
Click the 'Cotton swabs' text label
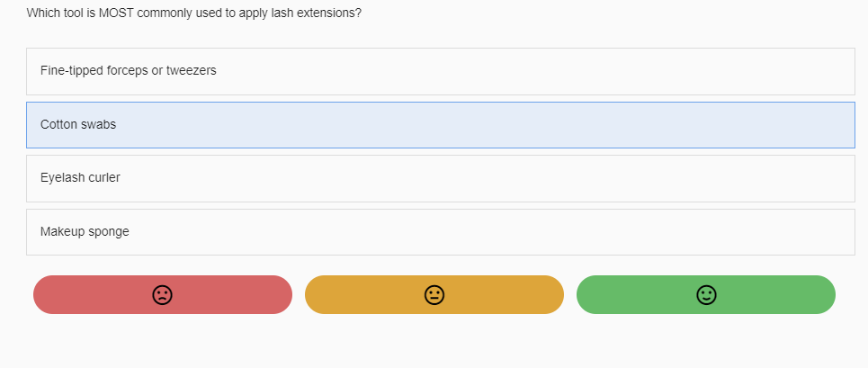(x=78, y=125)
